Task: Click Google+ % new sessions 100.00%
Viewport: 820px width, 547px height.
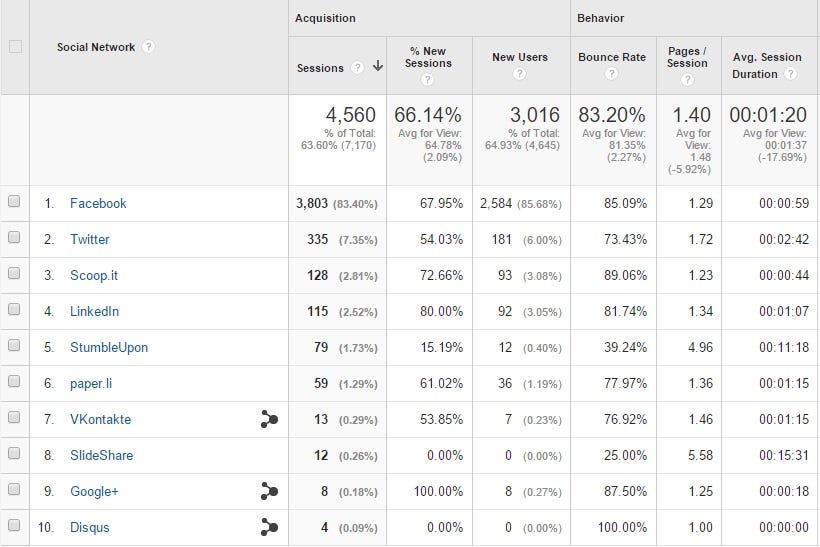Action: (x=438, y=492)
